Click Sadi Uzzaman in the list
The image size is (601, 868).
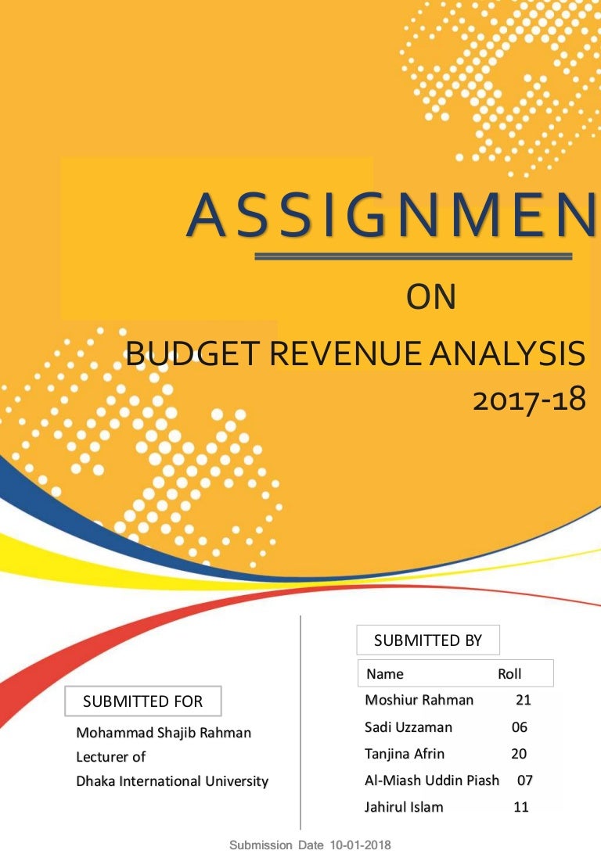click(x=408, y=727)
